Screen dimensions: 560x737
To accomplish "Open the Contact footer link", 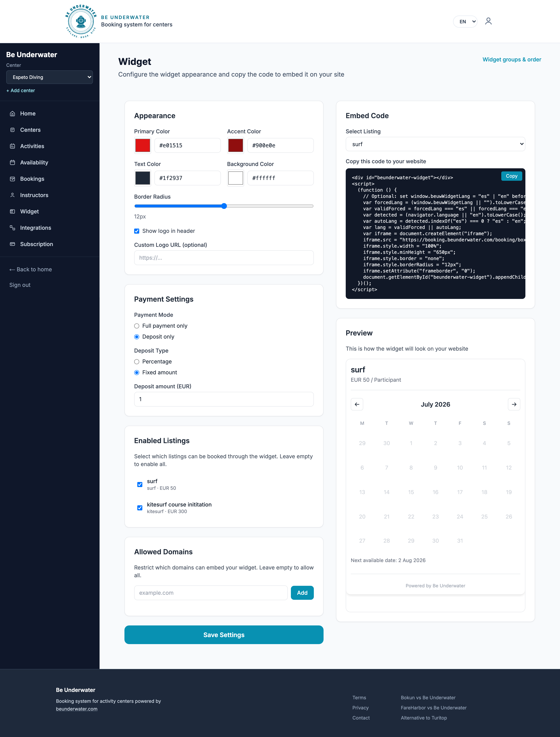I will click(361, 718).
